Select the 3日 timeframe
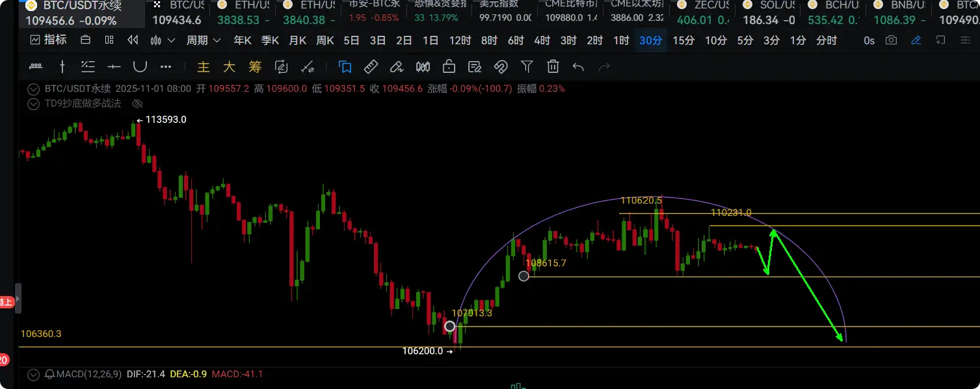 [378, 40]
